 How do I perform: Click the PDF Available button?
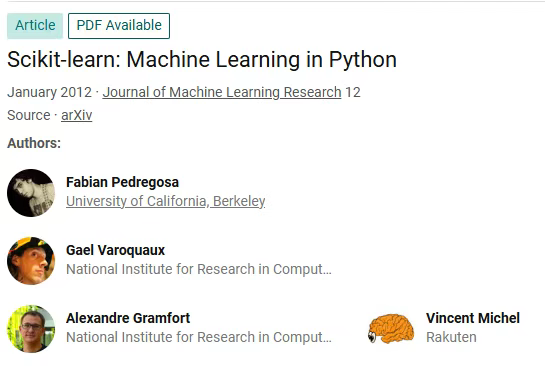coord(119,26)
